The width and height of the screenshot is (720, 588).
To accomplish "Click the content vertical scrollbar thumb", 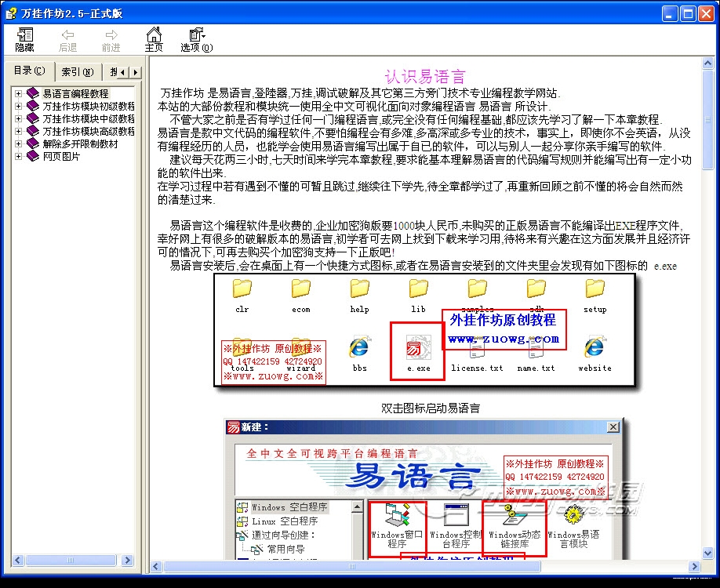I will pos(707,119).
